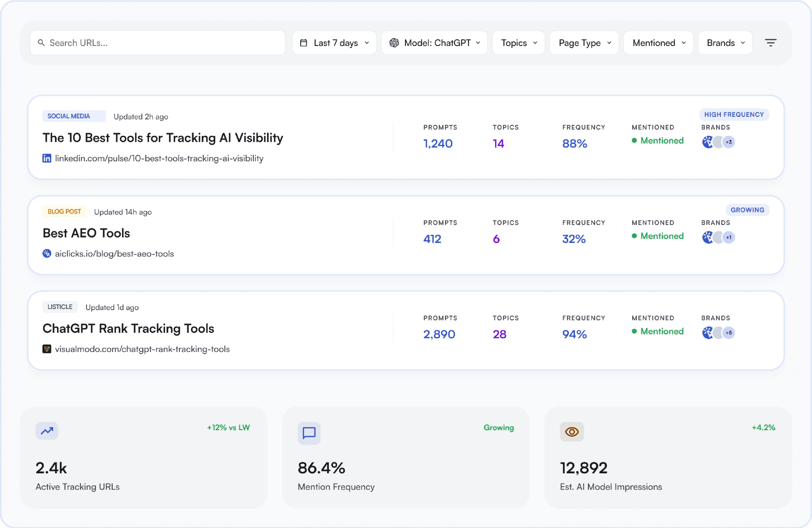Click the +3 brands badge in the LinkedIn row

pos(728,142)
